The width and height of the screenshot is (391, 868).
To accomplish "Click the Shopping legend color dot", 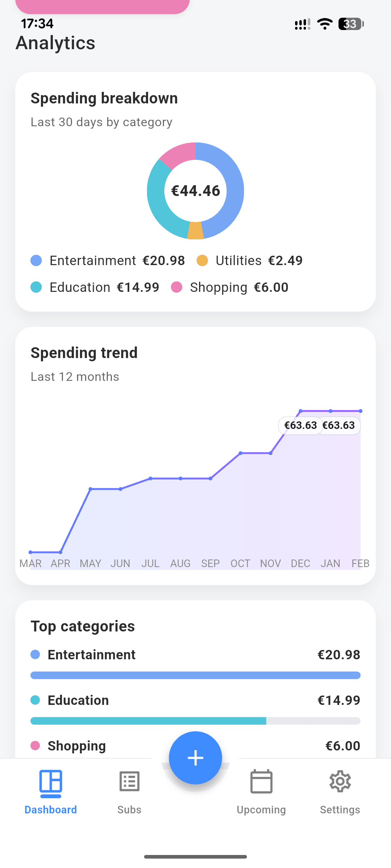I will pos(177,287).
